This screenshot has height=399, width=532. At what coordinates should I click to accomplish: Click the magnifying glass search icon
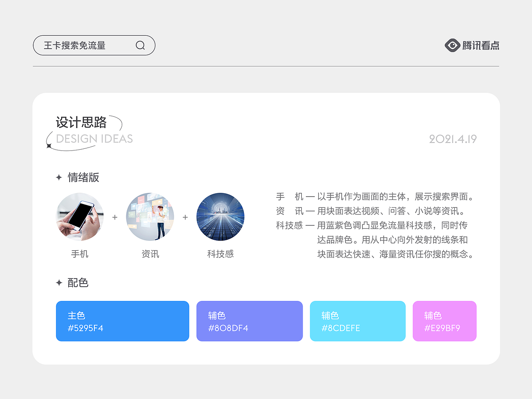140,45
